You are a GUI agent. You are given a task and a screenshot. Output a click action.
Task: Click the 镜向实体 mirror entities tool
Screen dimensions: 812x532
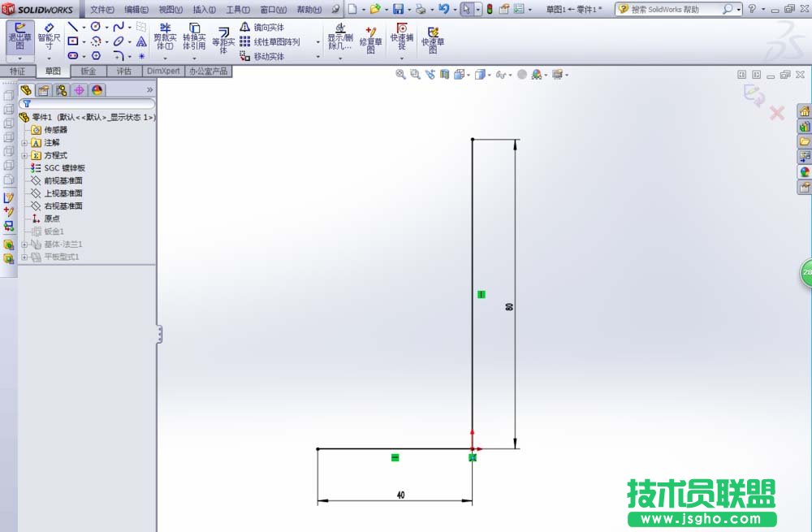[262, 27]
